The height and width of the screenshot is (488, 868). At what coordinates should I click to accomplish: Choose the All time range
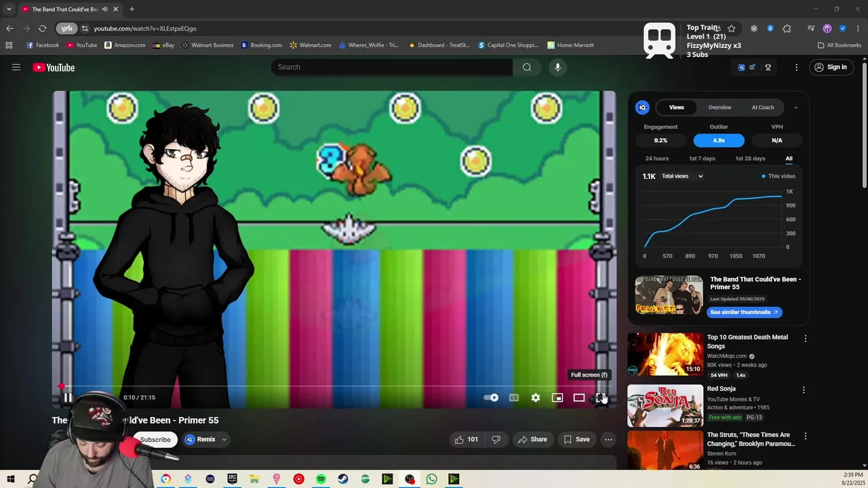[x=789, y=159]
